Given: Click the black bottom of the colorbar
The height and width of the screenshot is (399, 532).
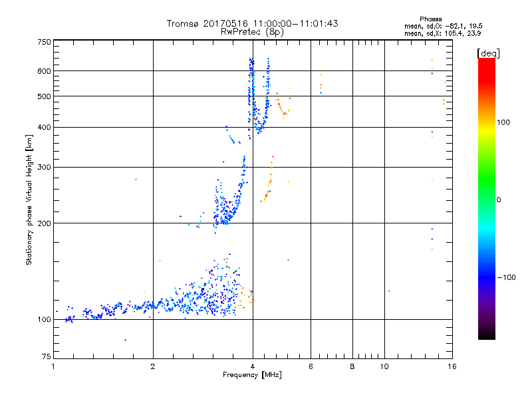Looking at the screenshot, I should [487, 334].
